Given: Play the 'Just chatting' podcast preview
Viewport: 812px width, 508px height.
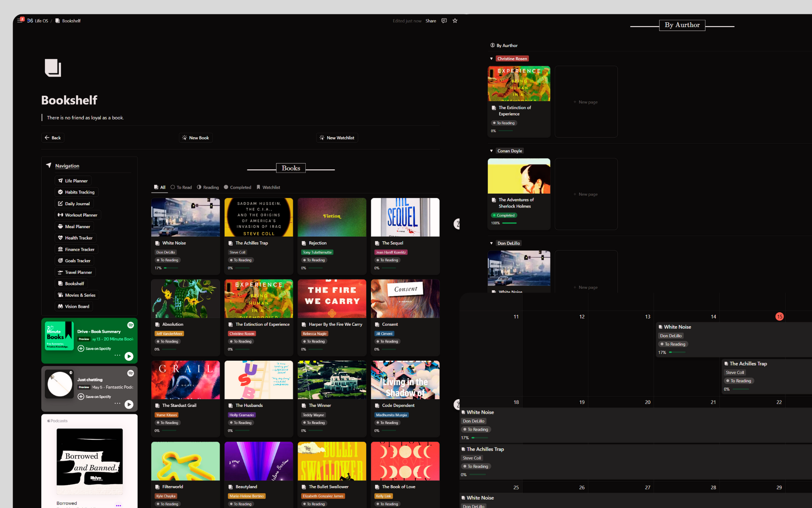Looking at the screenshot, I should (x=129, y=404).
